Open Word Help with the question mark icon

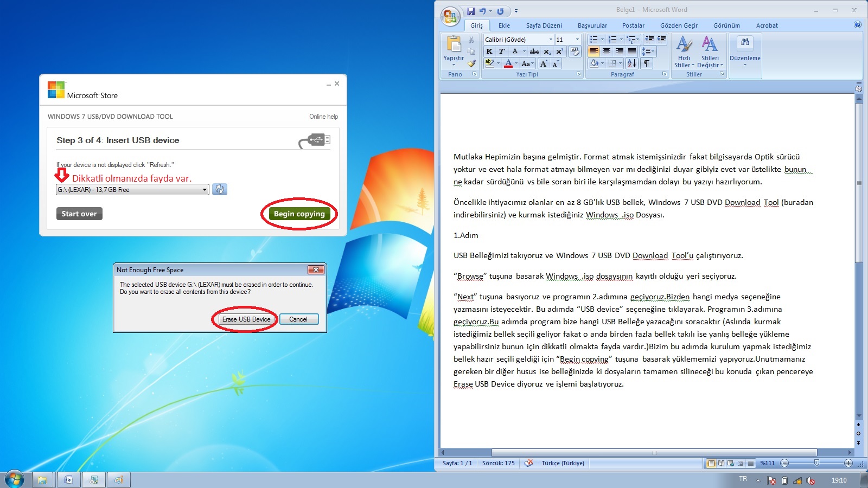tap(858, 24)
